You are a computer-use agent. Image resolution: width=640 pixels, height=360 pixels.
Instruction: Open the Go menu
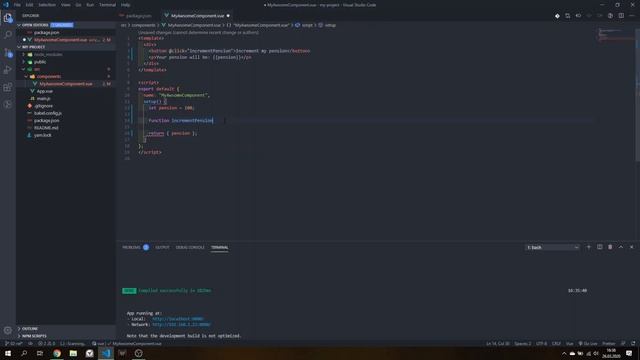click(78, 5)
